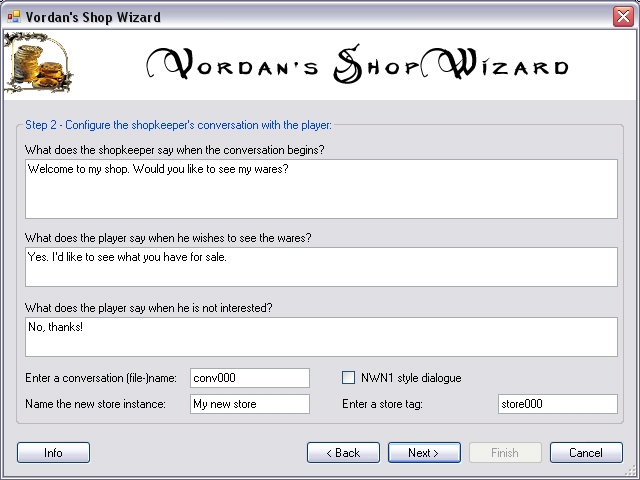Viewport: 640px width, 480px height.
Task: Click the stylized Vordan's Shop Wizard banner
Action: tap(357, 65)
